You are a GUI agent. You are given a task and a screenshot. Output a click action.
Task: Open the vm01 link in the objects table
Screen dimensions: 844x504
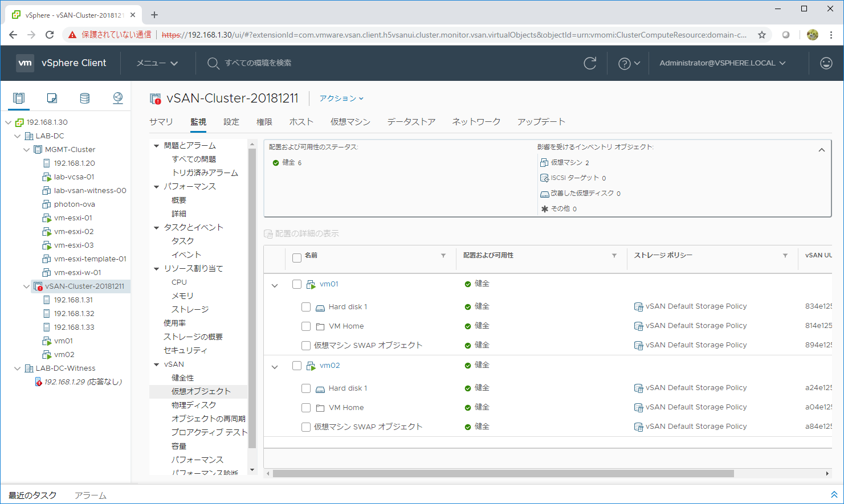[x=329, y=284]
